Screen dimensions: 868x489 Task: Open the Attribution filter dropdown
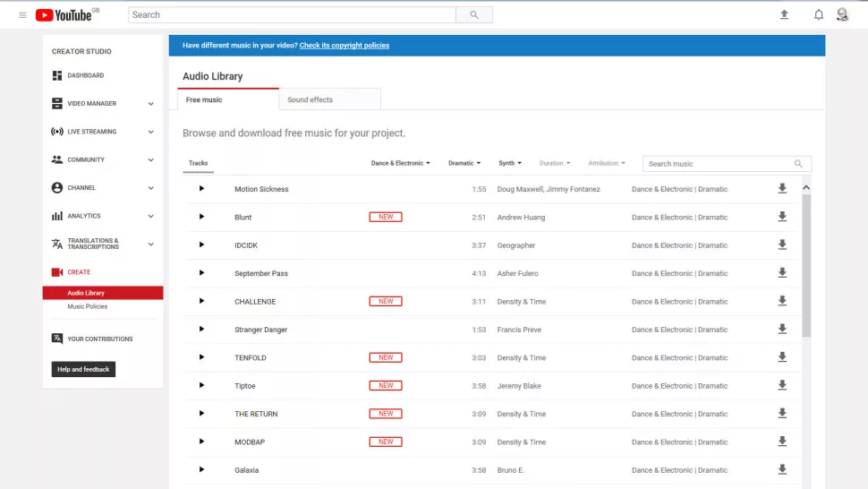click(x=607, y=163)
